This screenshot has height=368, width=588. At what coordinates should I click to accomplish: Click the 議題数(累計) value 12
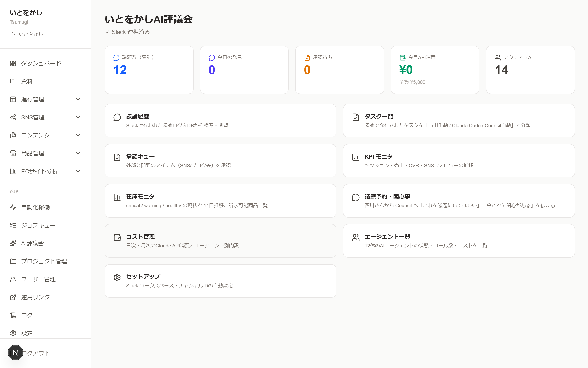click(120, 70)
